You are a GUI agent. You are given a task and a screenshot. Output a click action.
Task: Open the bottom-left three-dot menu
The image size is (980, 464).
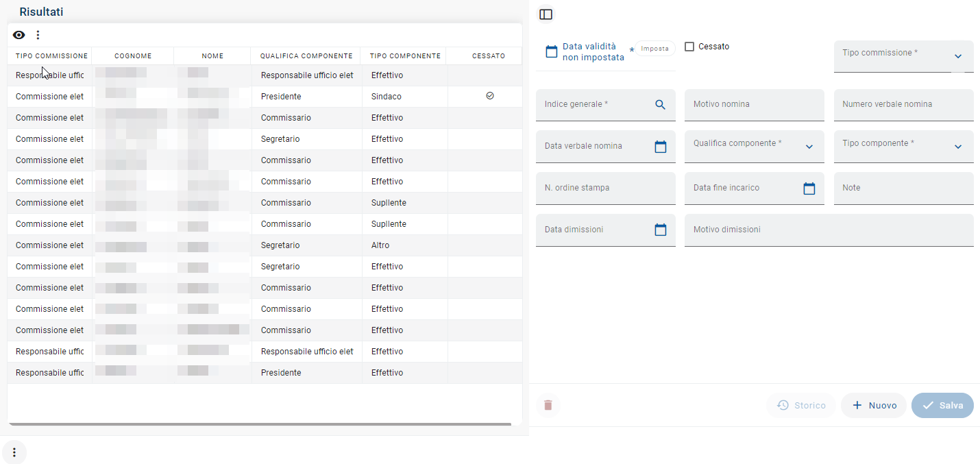14,452
